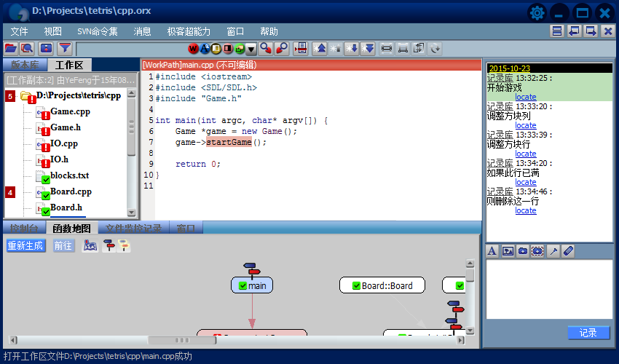Click the filter funnel icon in toolbar
Screen dimensions: 619x364
tap(65, 49)
